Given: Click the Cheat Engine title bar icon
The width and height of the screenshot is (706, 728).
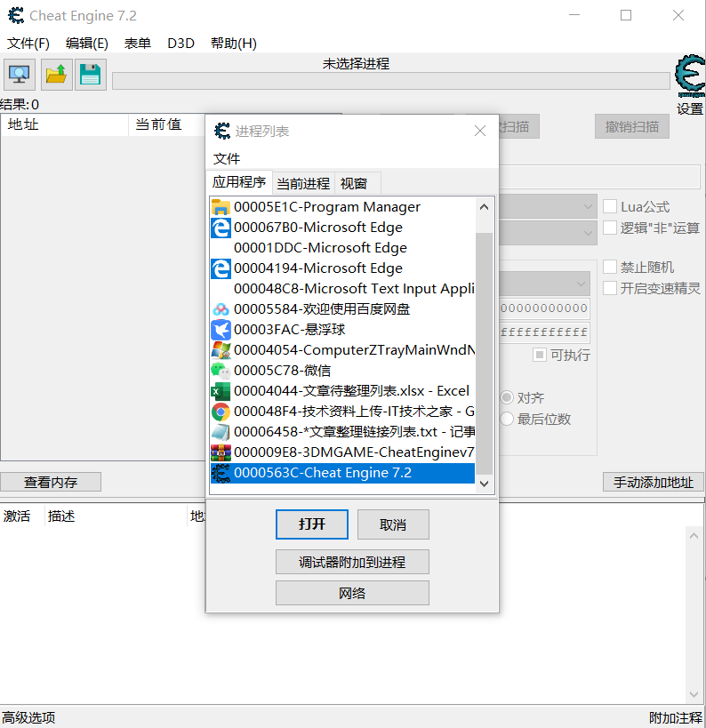Looking at the screenshot, I should click(x=16, y=15).
